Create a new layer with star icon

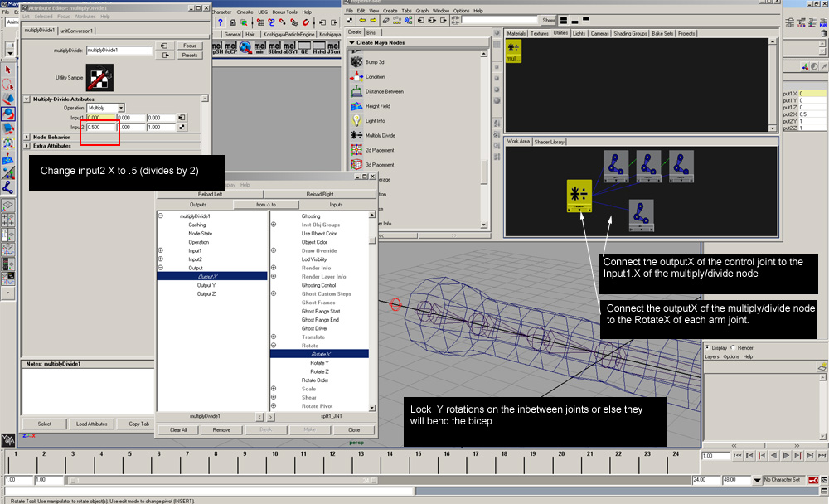tap(822, 366)
